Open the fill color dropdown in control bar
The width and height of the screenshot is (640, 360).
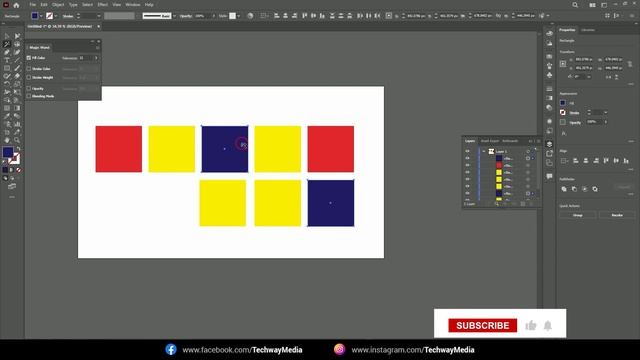(41, 16)
